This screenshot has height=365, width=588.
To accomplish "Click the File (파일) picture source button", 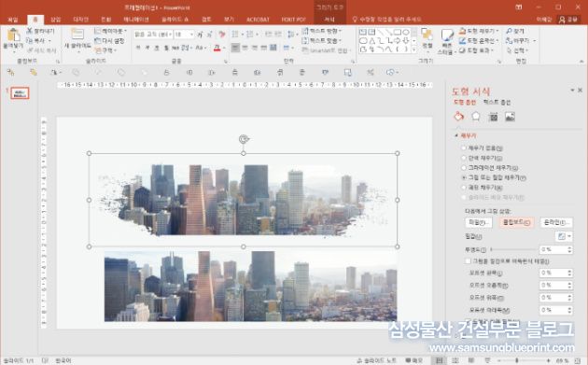I will (x=479, y=222).
